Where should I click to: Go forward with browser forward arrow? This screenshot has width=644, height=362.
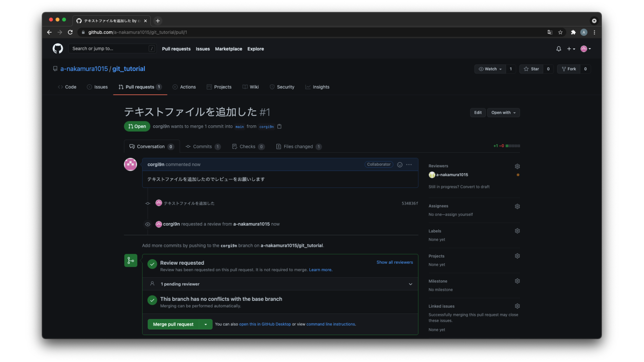coord(60,32)
